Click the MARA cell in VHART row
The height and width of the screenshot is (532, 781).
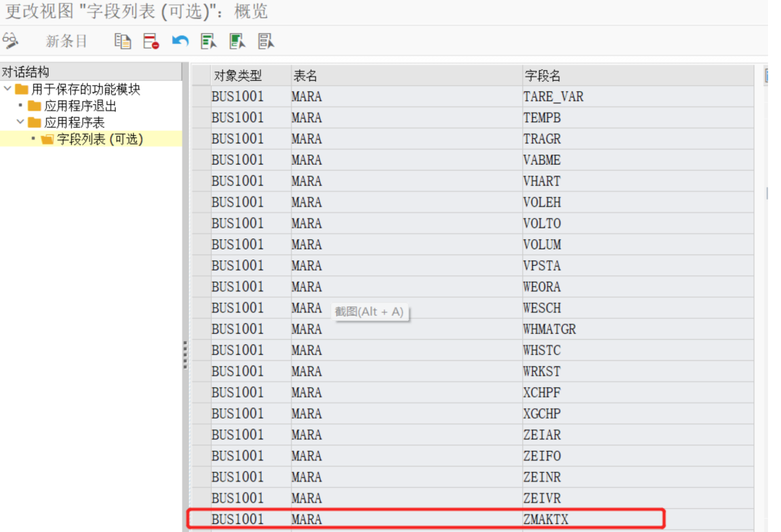point(406,181)
